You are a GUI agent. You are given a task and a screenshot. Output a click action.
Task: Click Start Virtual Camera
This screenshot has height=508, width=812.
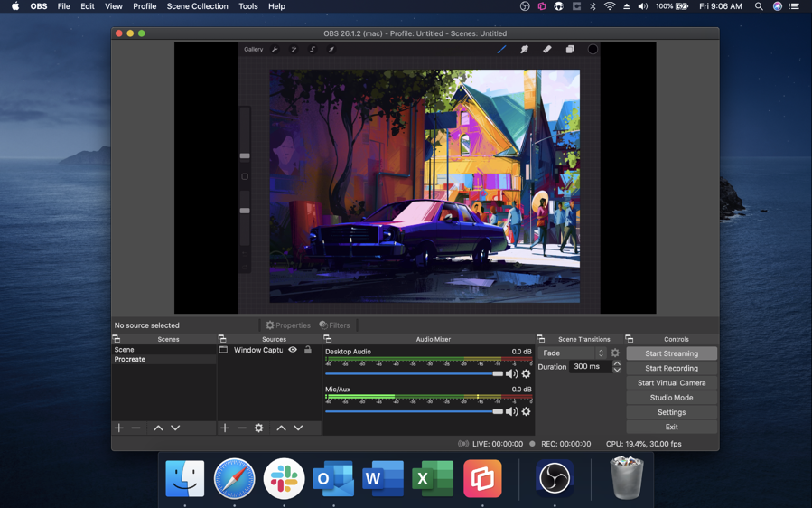(x=672, y=382)
